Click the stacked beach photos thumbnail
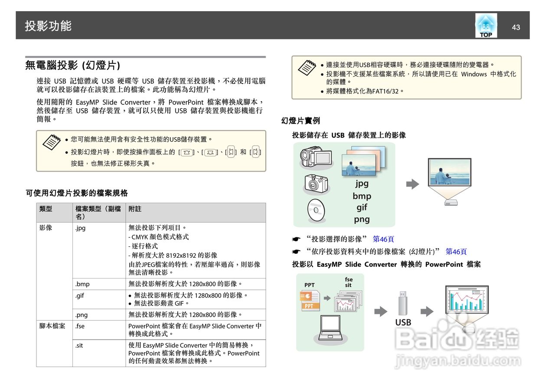 pyautogui.click(x=363, y=161)
